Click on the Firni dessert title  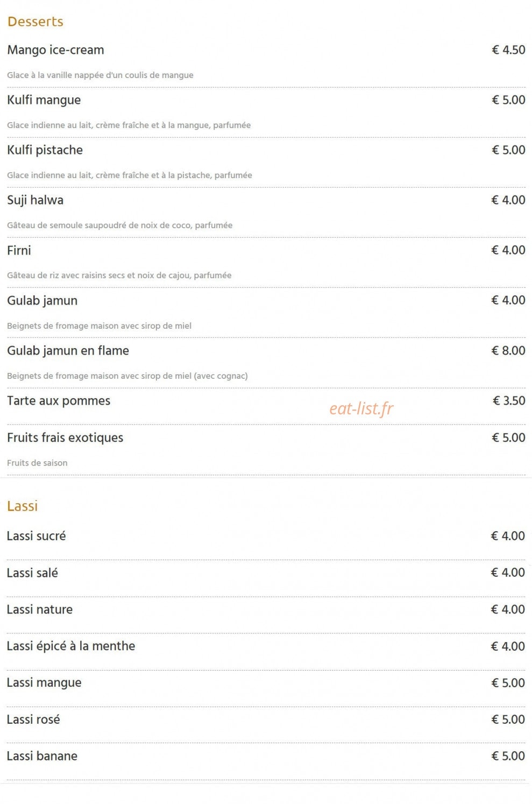tap(19, 250)
